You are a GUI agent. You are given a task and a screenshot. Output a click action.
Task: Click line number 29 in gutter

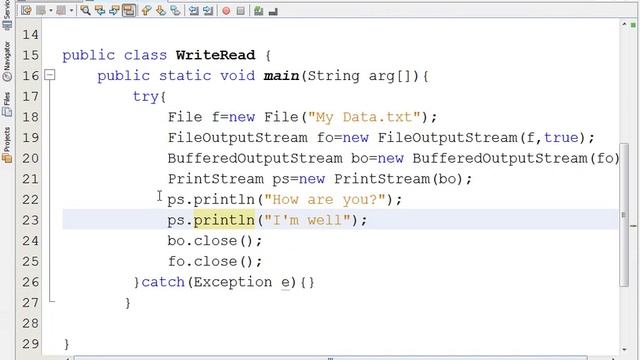pos(30,344)
